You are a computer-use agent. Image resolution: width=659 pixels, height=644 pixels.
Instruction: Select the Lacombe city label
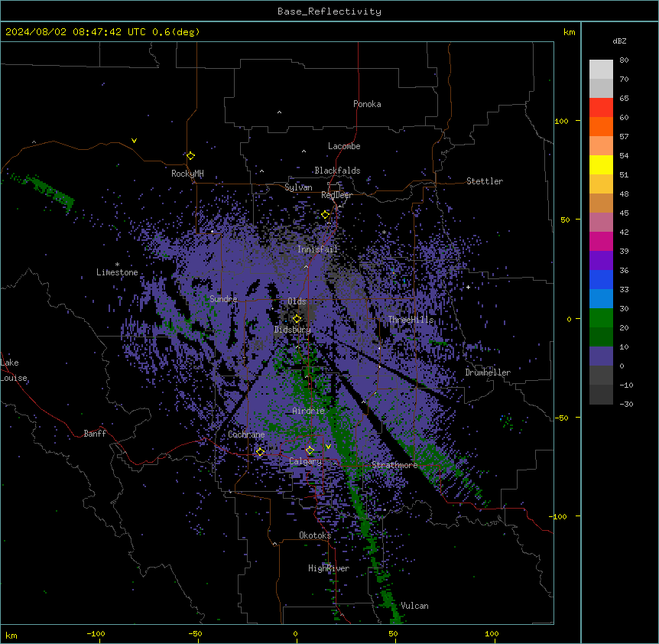click(344, 146)
